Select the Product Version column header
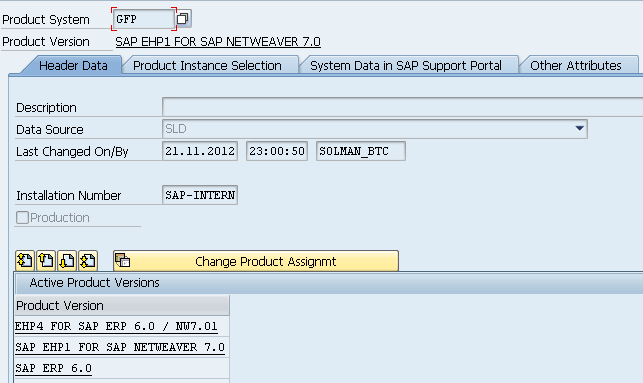This screenshot has width=643, height=383. point(122,305)
